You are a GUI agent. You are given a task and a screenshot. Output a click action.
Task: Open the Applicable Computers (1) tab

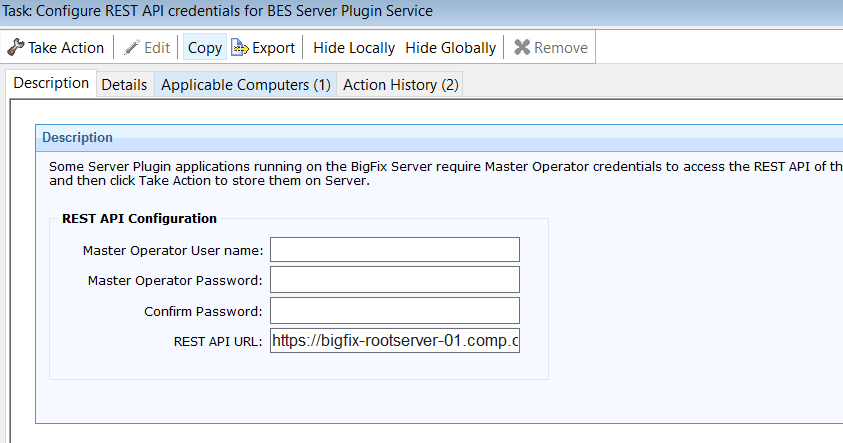click(x=245, y=85)
